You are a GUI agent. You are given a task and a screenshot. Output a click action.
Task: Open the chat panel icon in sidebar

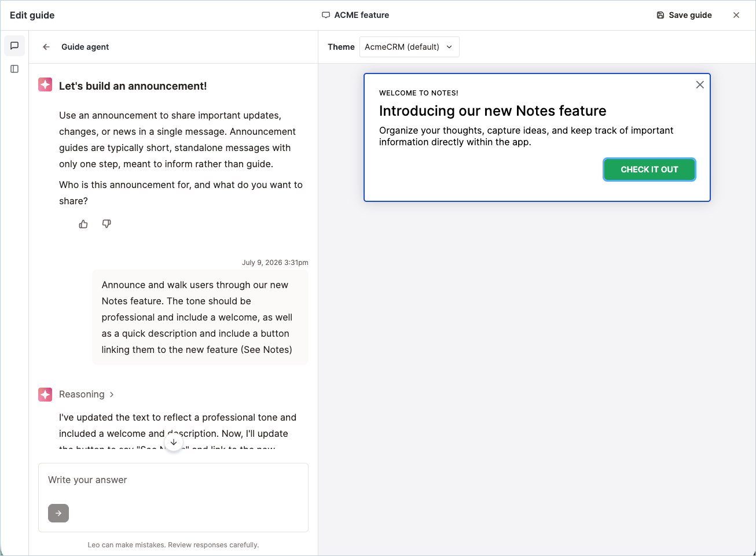tap(14, 46)
